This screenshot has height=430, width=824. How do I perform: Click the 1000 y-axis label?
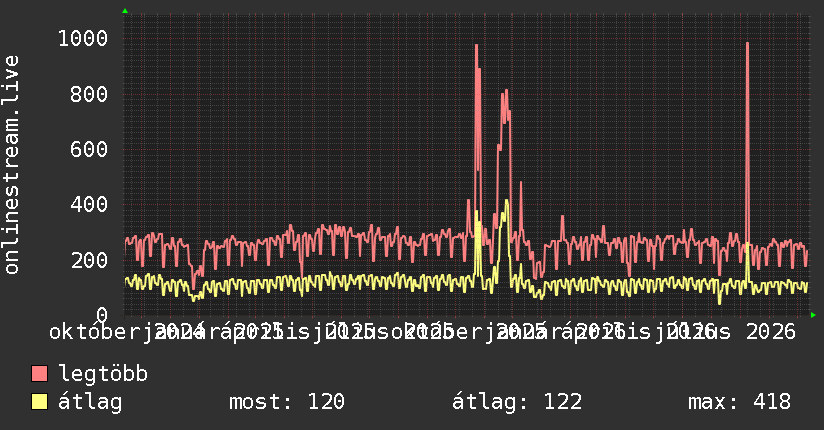83,38
